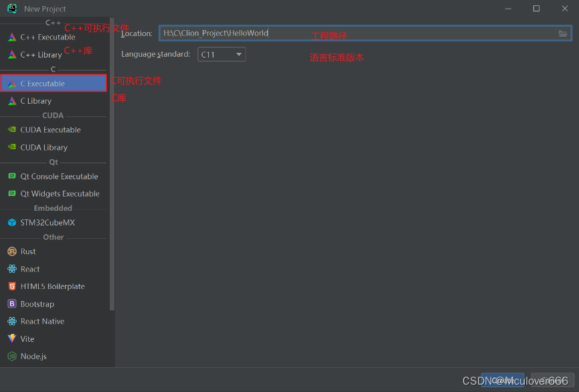Pick Qt Console Executable template
Screen dimensions: 579x392
click(x=54, y=176)
